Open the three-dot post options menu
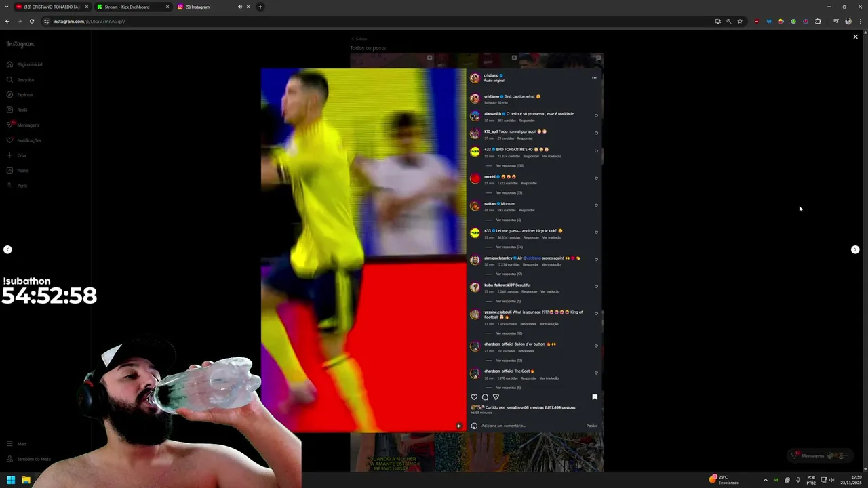Image resolution: width=868 pixels, height=488 pixels. pyautogui.click(x=594, y=78)
